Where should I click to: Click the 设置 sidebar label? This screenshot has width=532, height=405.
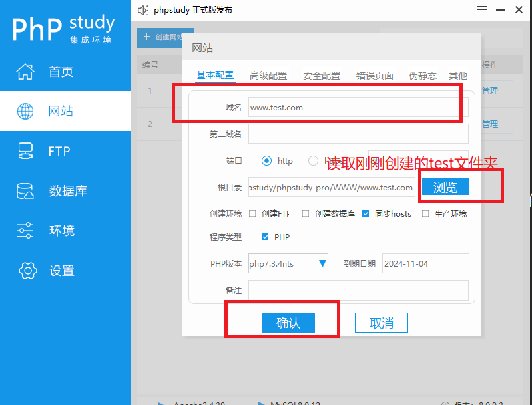coord(62,271)
